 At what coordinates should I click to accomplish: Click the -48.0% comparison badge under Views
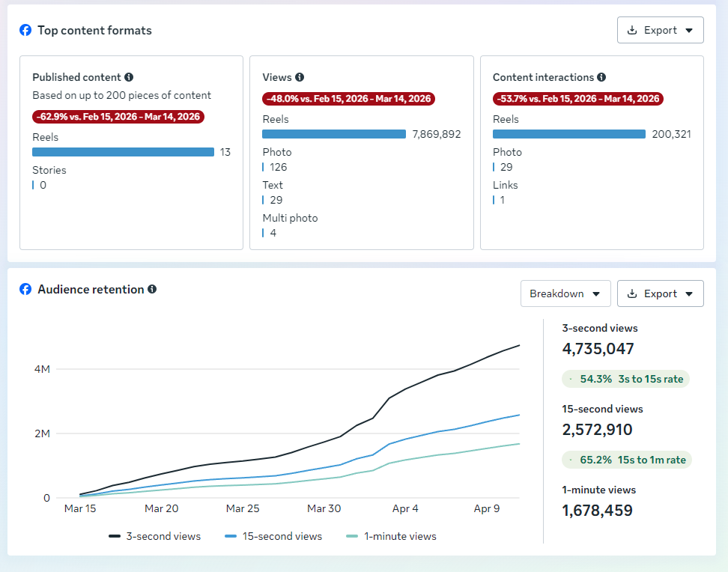(x=348, y=99)
